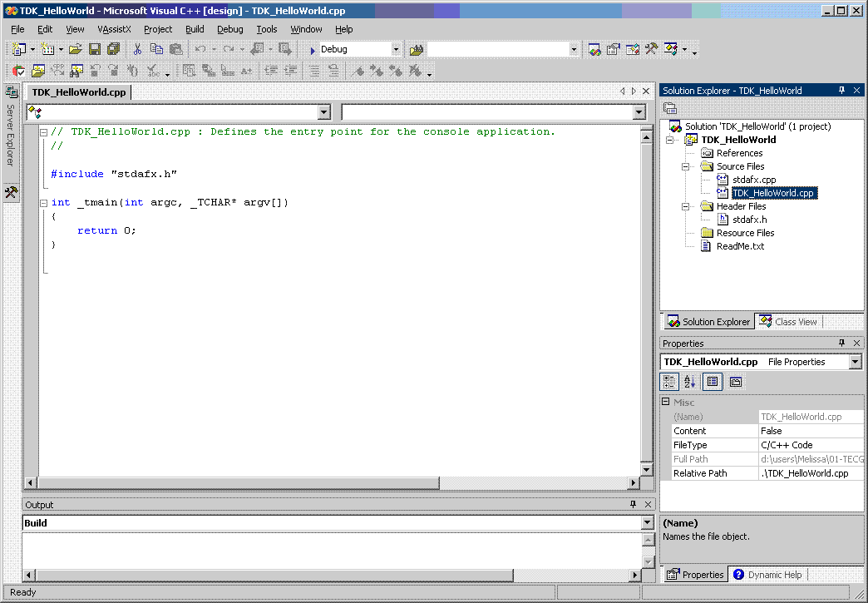The width and height of the screenshot is (868, 603).
Task: Collapse the Misc category in Properties
Action: point(666,402)
